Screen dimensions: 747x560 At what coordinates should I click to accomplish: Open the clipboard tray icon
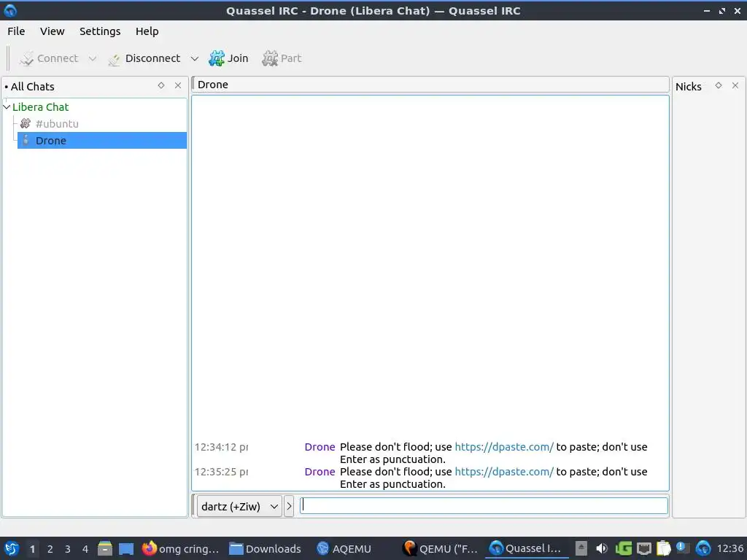(663, 548)
